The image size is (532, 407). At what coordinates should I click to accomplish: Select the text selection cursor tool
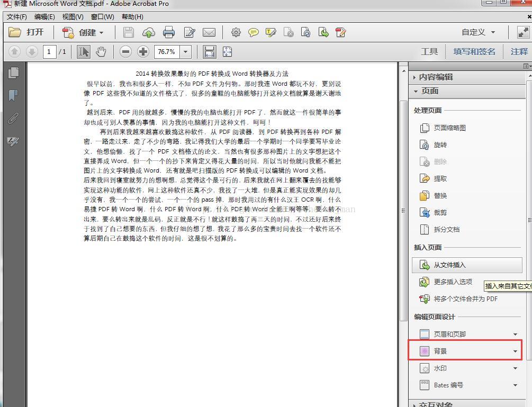point(84,52)
